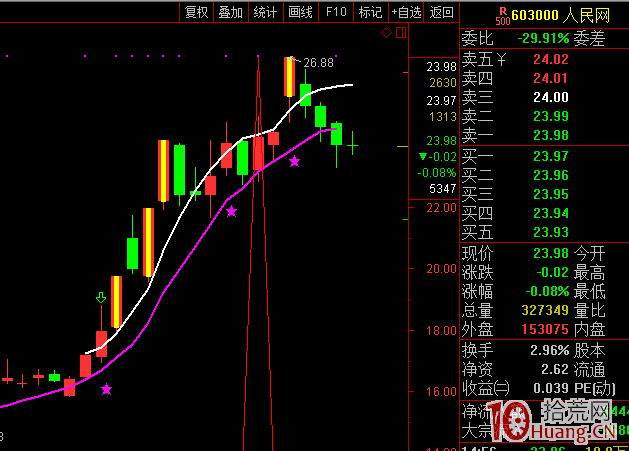Click the 委差 label

click(589, 39)
